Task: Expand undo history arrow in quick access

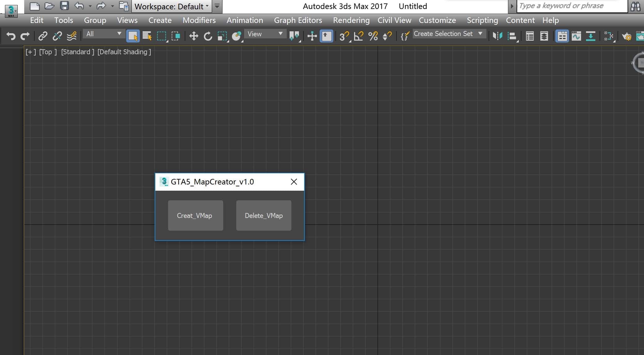Action: [90, 6]
